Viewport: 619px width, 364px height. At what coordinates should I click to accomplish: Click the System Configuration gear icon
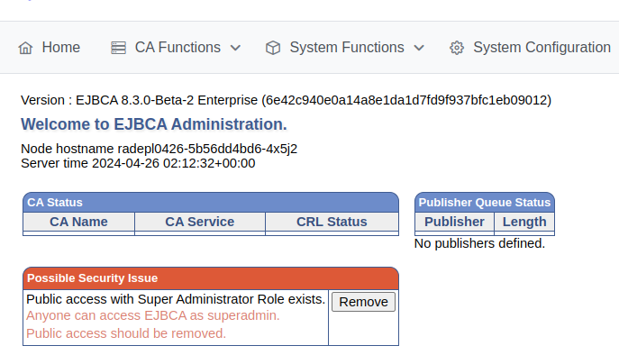(457, 48)
